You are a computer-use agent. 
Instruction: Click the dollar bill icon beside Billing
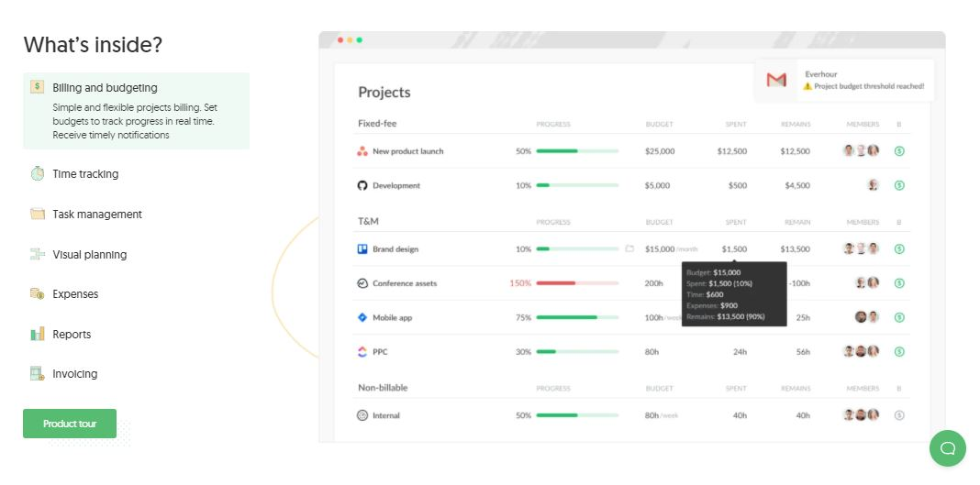coord(38,87)
